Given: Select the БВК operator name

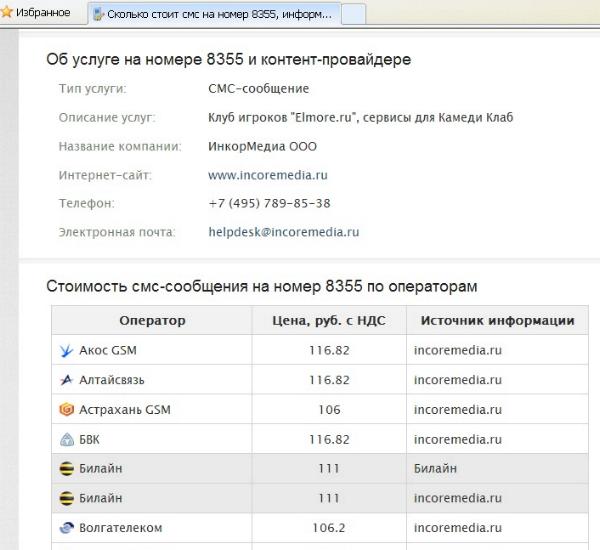Looking at the screenshot, I should tap(89, 439).
